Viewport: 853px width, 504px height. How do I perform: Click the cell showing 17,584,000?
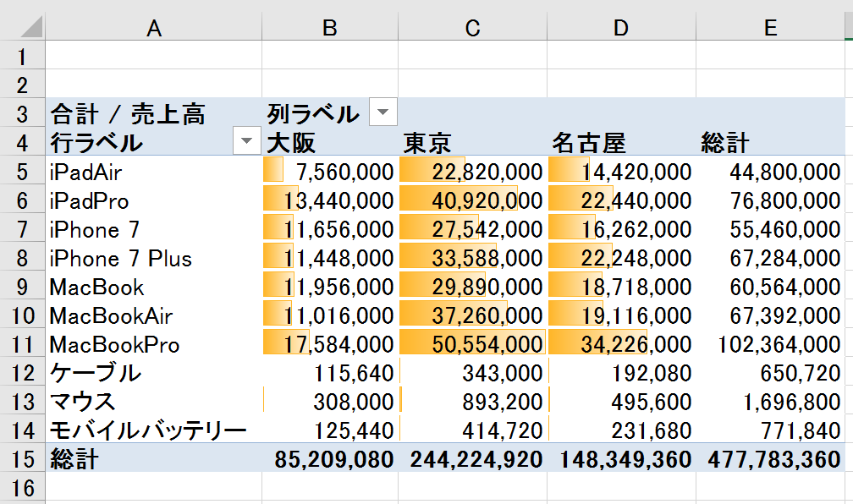(x=330, y=343)
